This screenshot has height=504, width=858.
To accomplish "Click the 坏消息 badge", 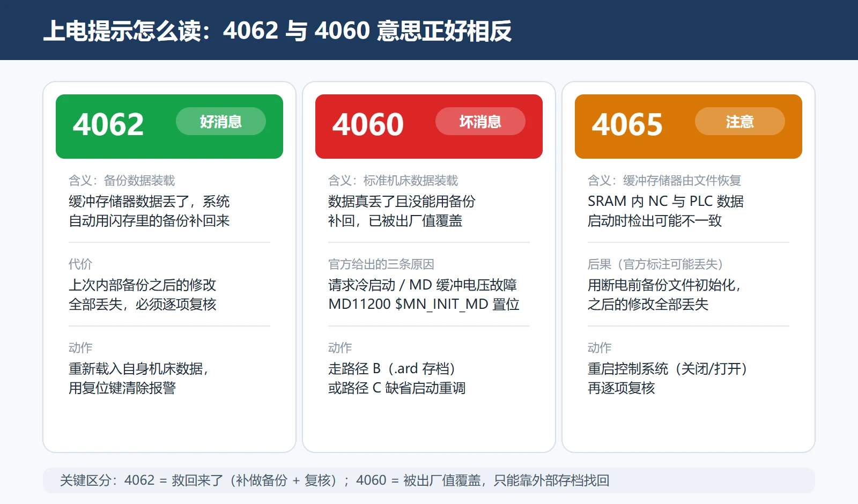I will [480, 121].
